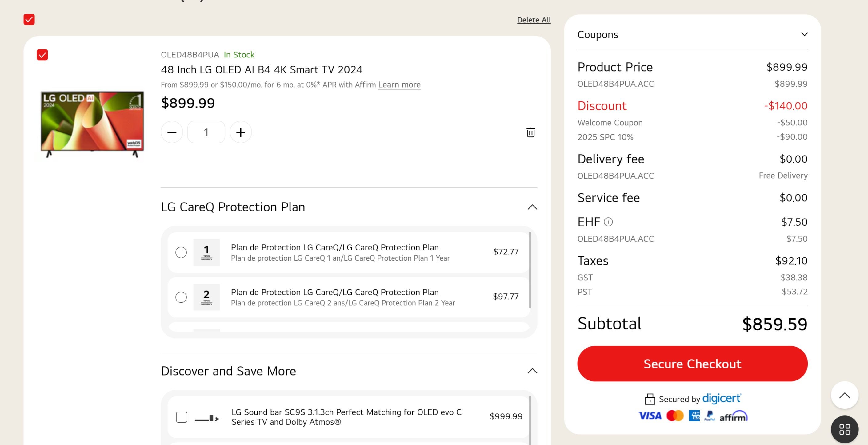Tick the LG Sound bar SC9S checkbox
The height and width of the screenshot is (445, 868).
[x=182, y=417]
